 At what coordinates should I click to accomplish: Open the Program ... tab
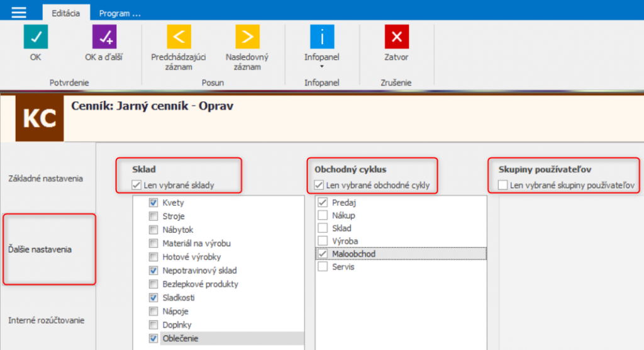[119, 13]
